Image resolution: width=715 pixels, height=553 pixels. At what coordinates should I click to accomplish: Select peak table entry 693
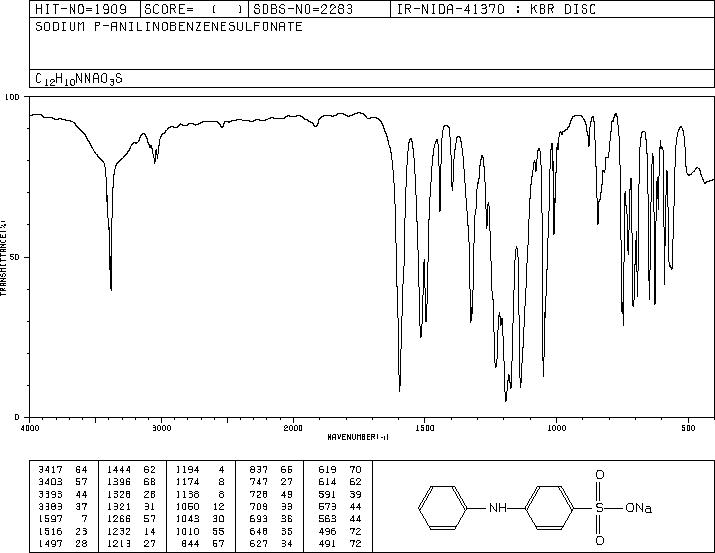click(259, 519)
